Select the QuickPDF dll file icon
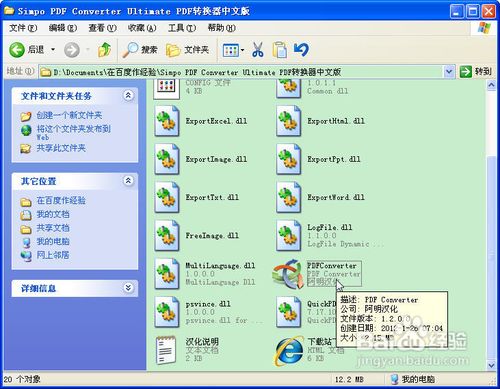Image resolution: width=500 pixels, height=389 pixels. coord(289,312)
